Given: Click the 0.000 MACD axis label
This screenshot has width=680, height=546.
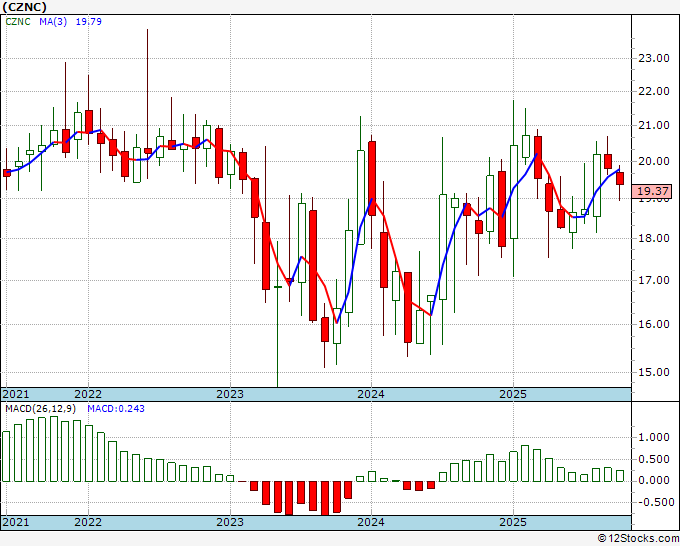Looking at the screenshot, I should [x=654, y=481].
